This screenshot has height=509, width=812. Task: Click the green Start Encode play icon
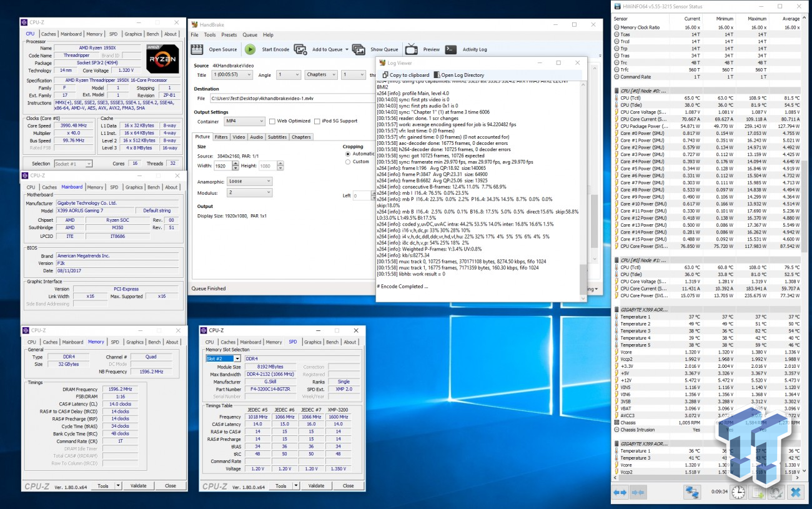click(250, 49)
